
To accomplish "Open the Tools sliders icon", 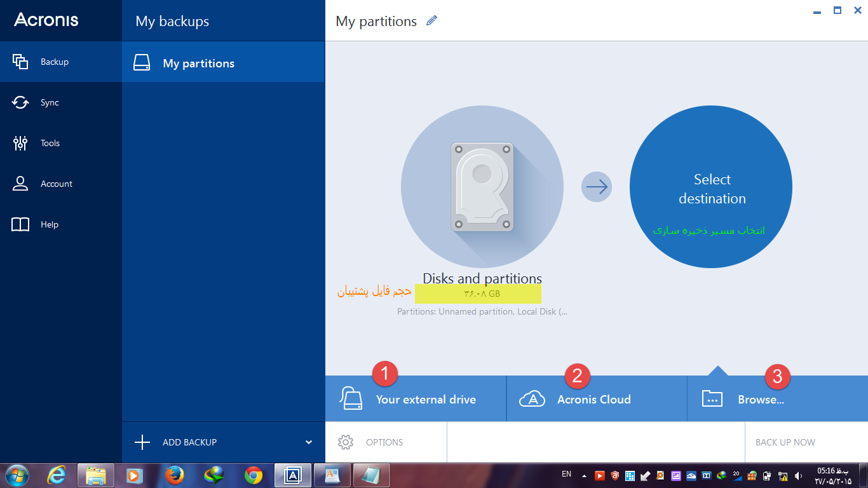I will pyautogui.click(x=20, y=143).
